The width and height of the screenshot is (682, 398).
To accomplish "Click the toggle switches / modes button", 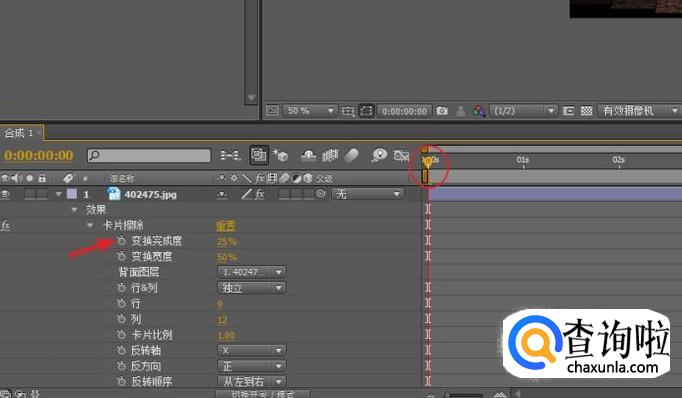I will tap(263, 394).
